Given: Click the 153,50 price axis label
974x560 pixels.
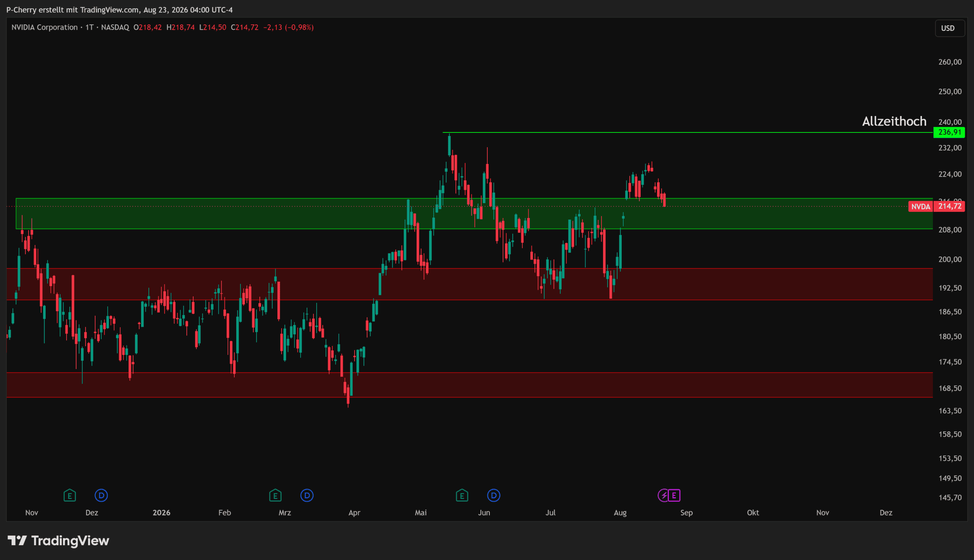Looking at the screenshot, I should 950,458.
